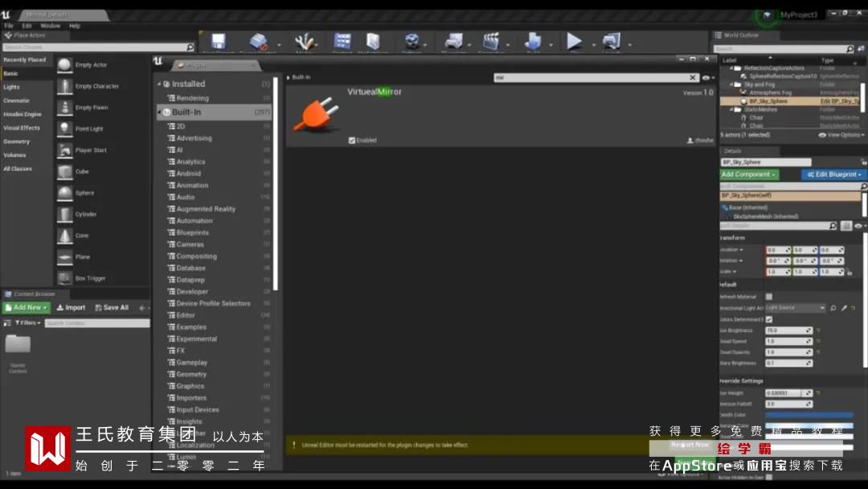The image size is (868, 489).
Task: Select Point Light in Place Actors
Action: [x=89, y=129]
